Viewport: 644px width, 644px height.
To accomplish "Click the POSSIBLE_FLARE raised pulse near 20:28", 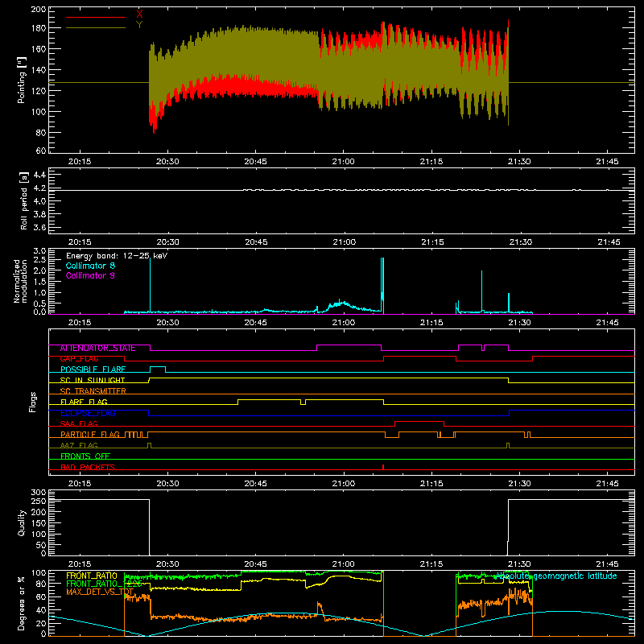I will click(x=158, y=369).
